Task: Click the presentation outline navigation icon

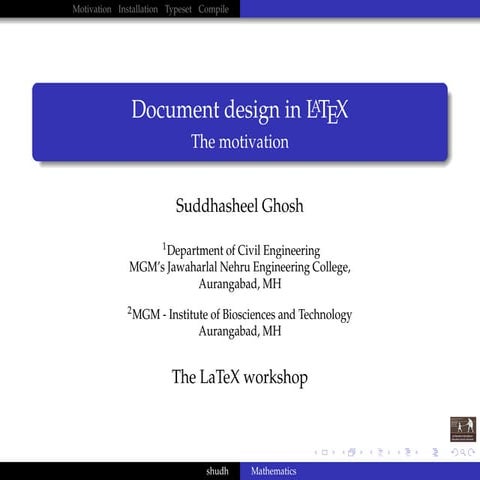Action: tap(435, 452)
